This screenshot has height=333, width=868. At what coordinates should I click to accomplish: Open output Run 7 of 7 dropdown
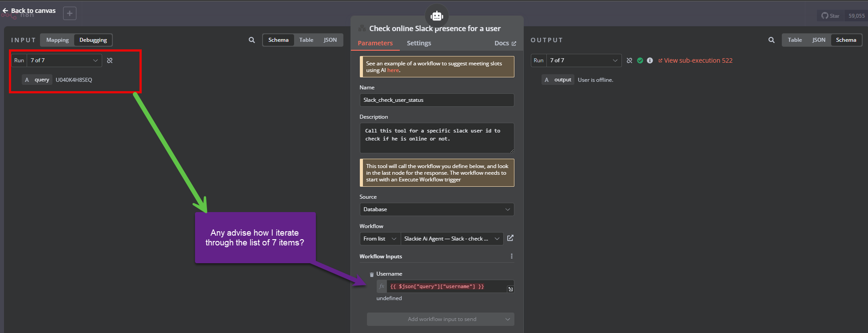tap(584, 60)
